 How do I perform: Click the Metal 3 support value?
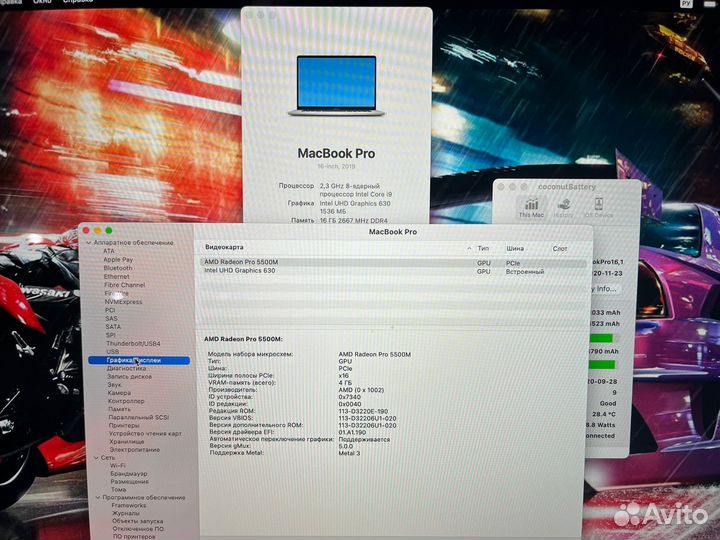click(x=349, y=453)
